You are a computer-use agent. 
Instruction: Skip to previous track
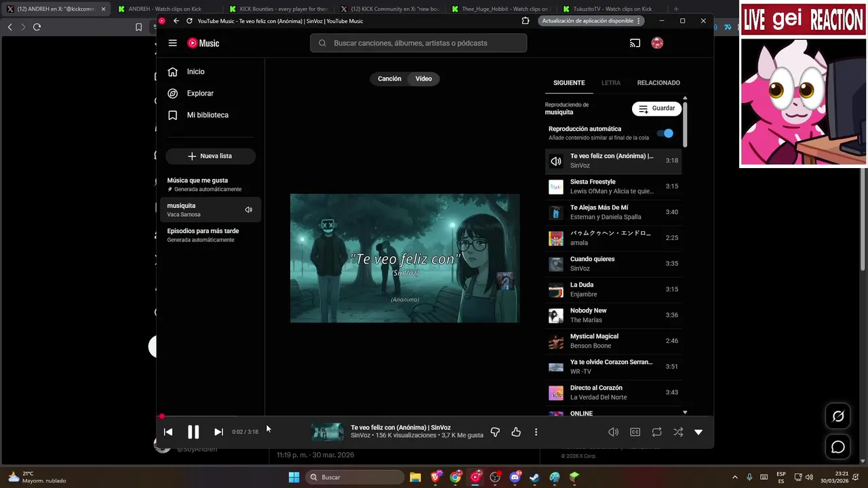(x=168, y=432)
